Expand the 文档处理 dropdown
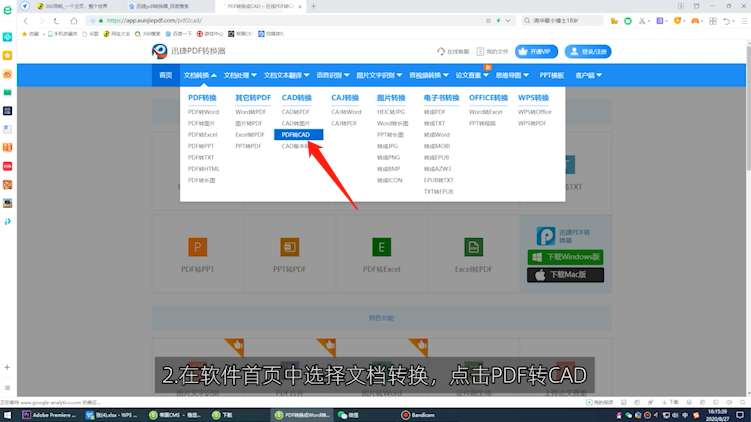 (x=240, y=75)
